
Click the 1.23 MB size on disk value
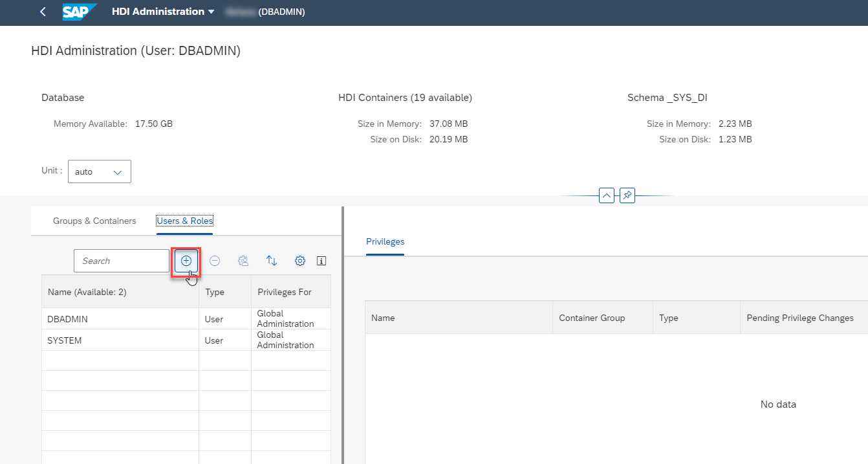(735, 139)
